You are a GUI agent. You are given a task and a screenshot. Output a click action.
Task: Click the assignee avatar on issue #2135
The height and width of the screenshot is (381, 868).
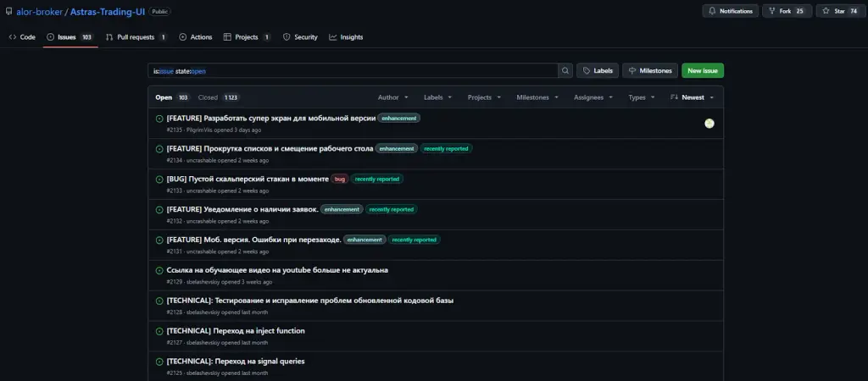pos(709,124)
